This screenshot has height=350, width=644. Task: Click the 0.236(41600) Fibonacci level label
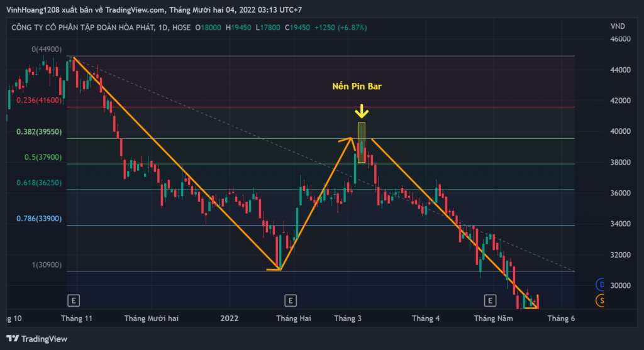(39, 101)
